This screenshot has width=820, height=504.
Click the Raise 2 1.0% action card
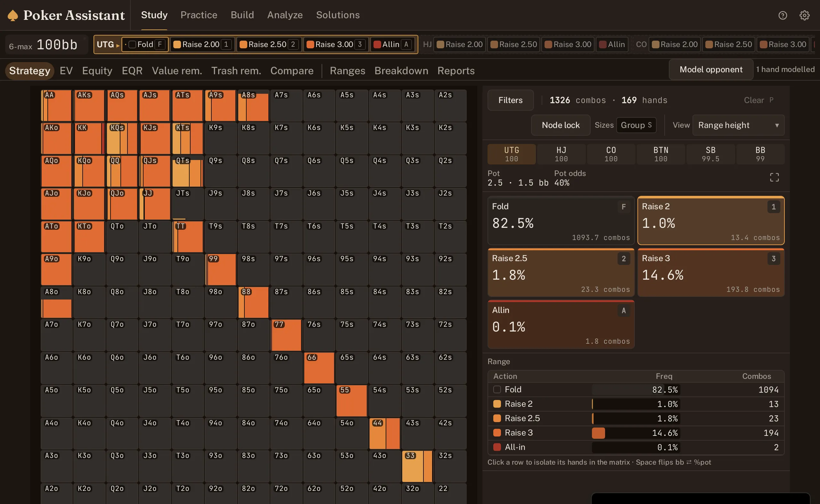[x=711, y=220]
